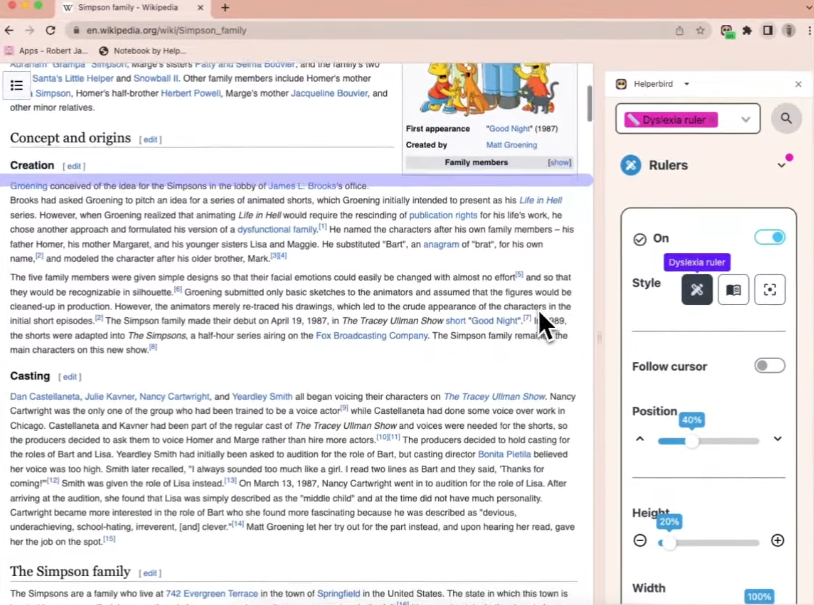Open Apps - Robert Ja... bookmark
This screenshot has height=605, width=814.
point(46,51)
